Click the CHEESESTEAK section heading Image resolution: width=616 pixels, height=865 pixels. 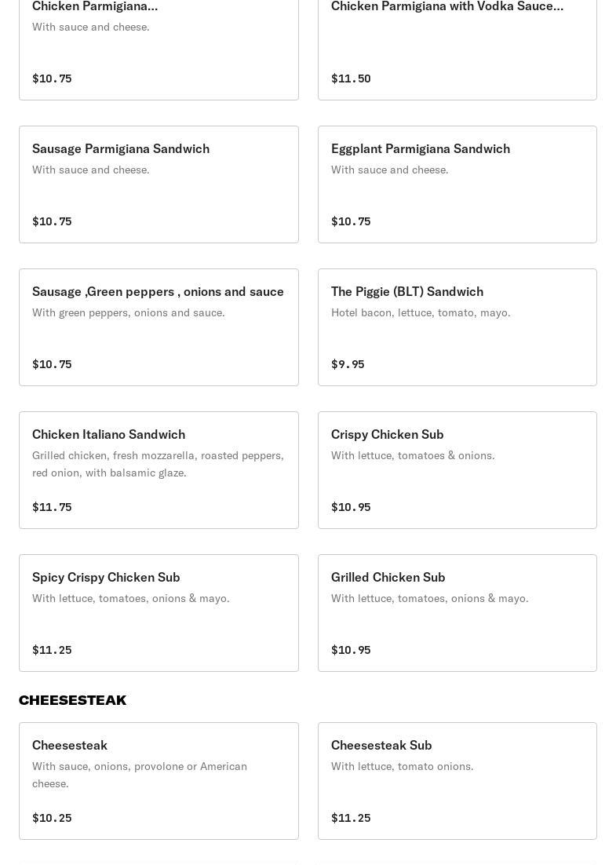pyautogui.click(x=72, y=700)
